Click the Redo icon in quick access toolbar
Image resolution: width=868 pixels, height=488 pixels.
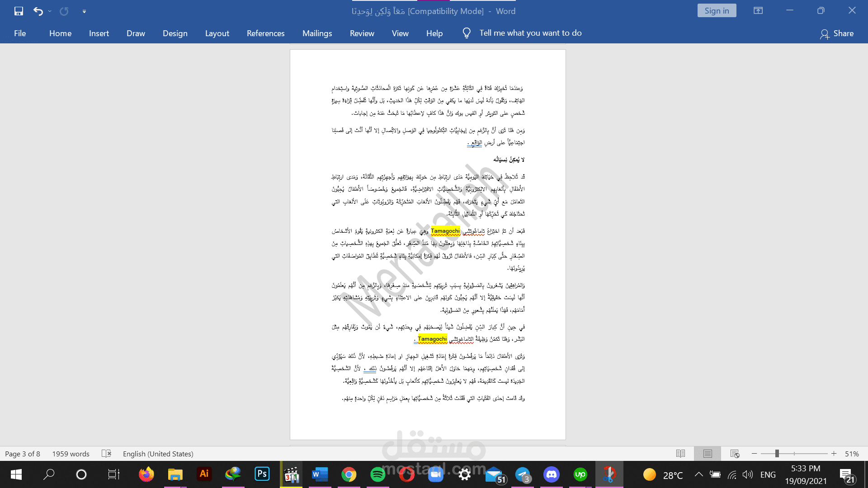tap(64, 11)
